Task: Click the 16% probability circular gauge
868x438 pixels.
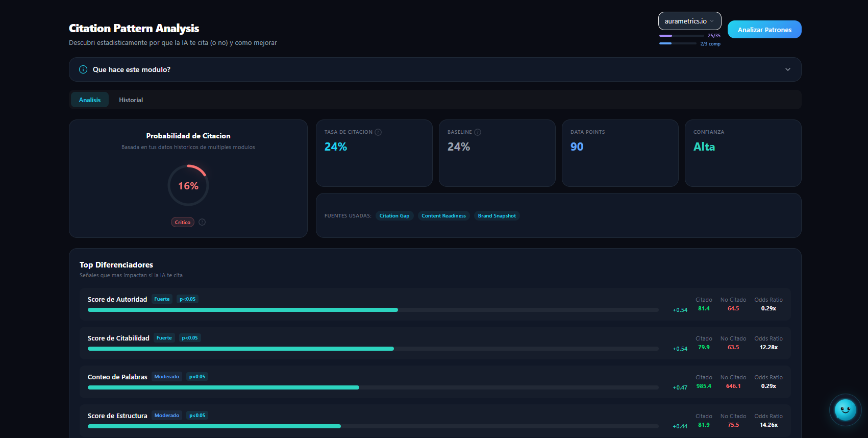Action: pos(188,185)
